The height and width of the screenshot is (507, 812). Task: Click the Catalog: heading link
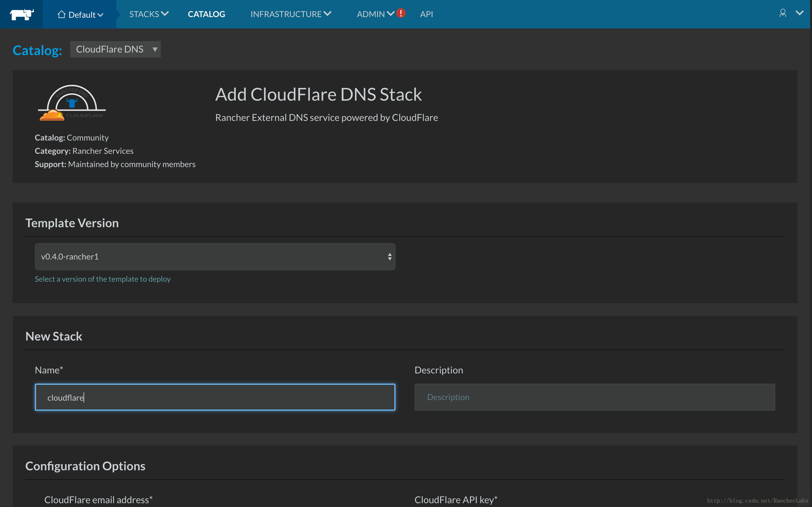(x=37, y=50)
